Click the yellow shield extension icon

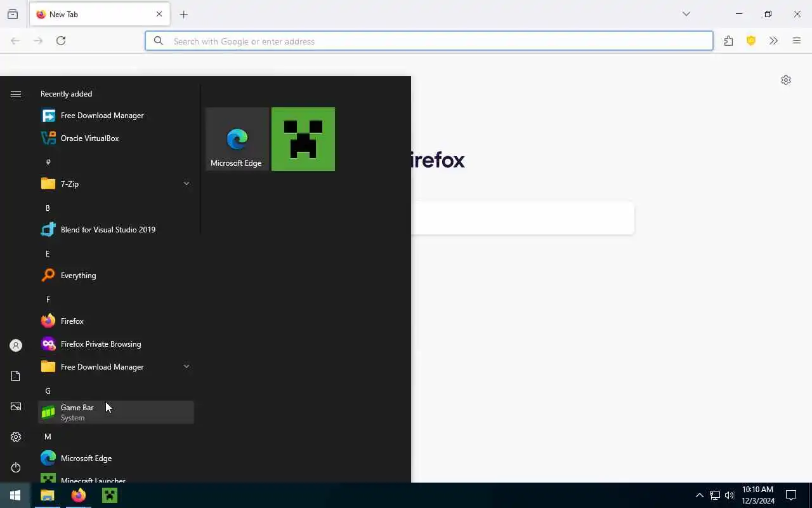[751, 41]
